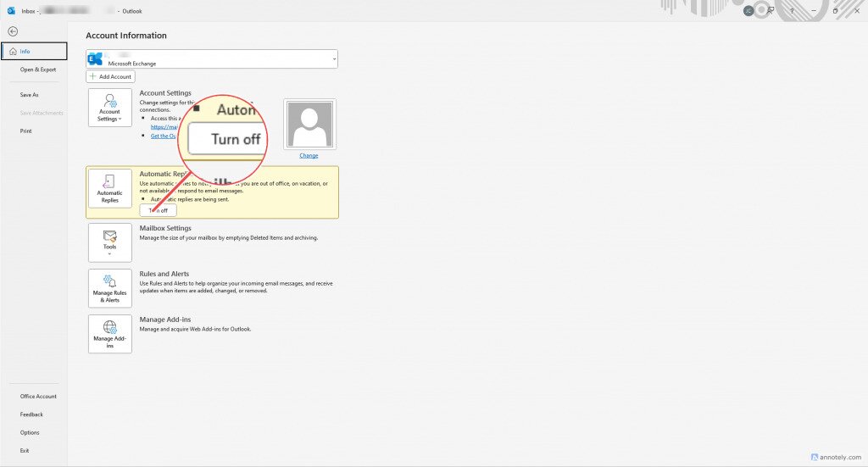This screenshot has width=868, height=467.
Task: Open the Open & Export page
Action: point(37,69)
